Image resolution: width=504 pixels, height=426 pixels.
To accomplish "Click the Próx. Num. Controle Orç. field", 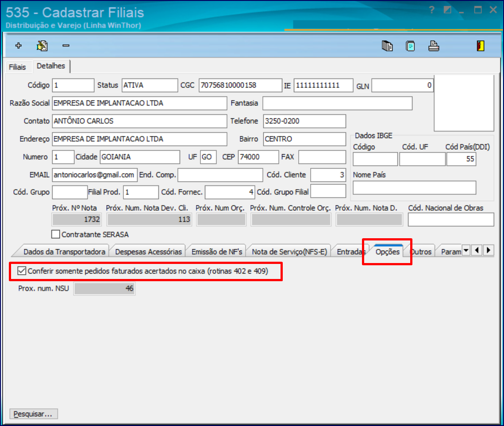I will 291,220.
